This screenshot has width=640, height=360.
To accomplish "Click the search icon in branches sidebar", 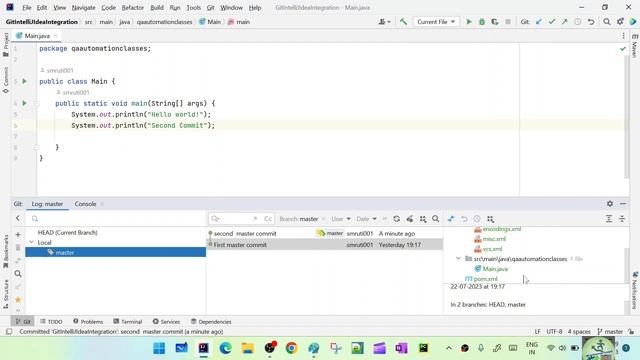I will [18, 273].
